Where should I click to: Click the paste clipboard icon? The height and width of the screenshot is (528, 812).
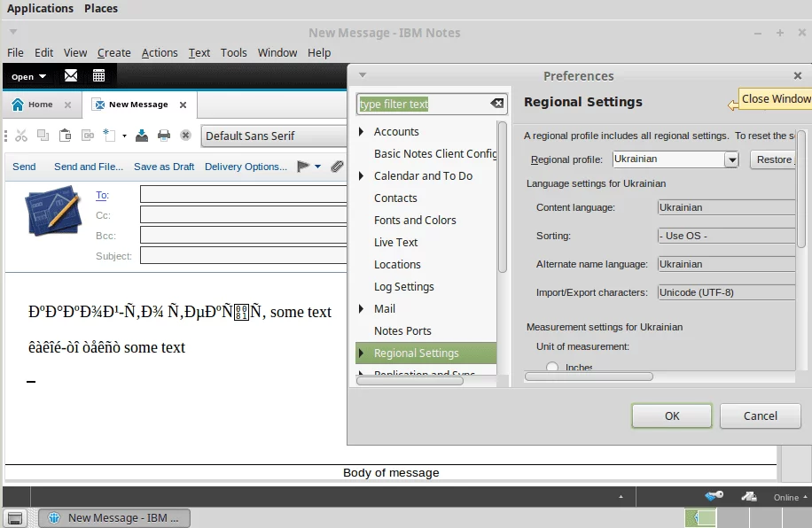coord(66,136)
